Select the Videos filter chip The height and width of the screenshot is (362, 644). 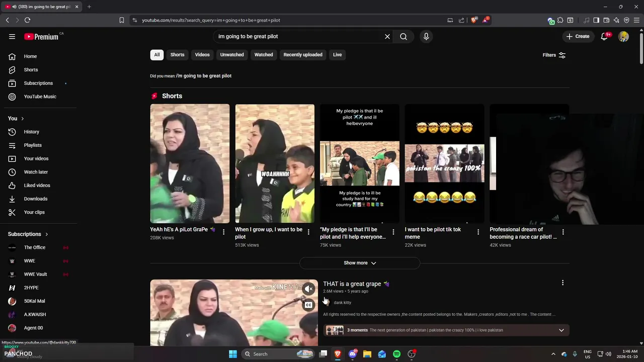click(202, 55)
